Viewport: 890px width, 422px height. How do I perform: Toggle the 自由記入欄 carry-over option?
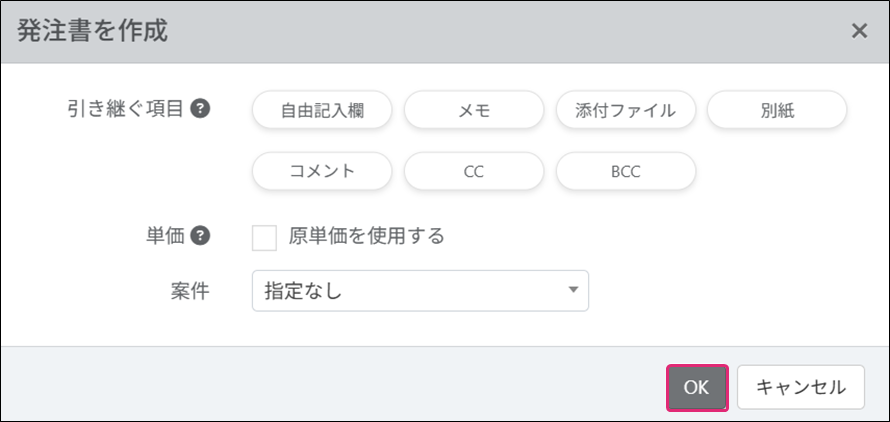(322, 111)
